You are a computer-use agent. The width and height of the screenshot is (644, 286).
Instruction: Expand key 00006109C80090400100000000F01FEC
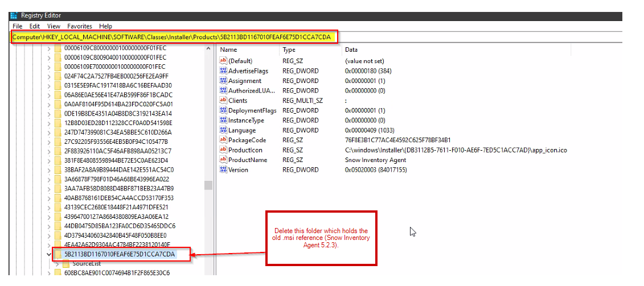pos(49,57)
